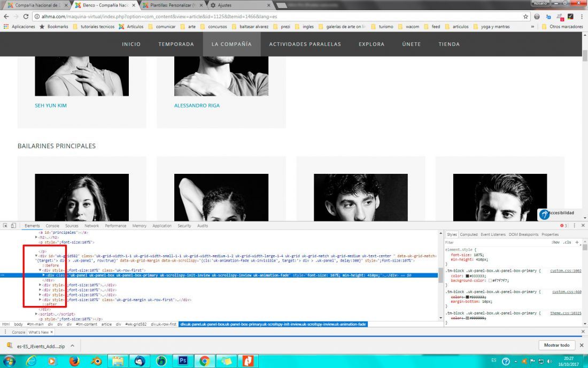The width and height of the screenshot is (588, 368).
Task: Switch to the Computed styles tab
Action: click(x=469, y=234)
